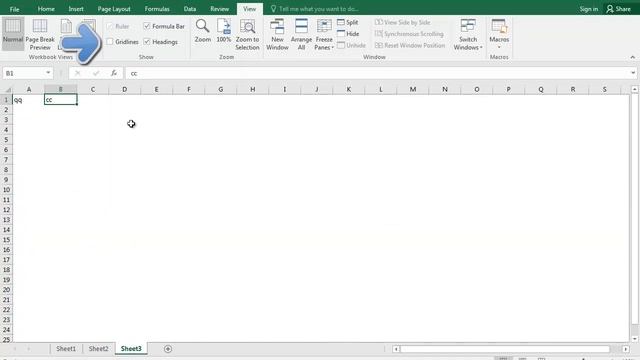Click the horizontal scrollbar thumb
The height and width of the screenshot is (360, 640).
click(x=505, y=349)
